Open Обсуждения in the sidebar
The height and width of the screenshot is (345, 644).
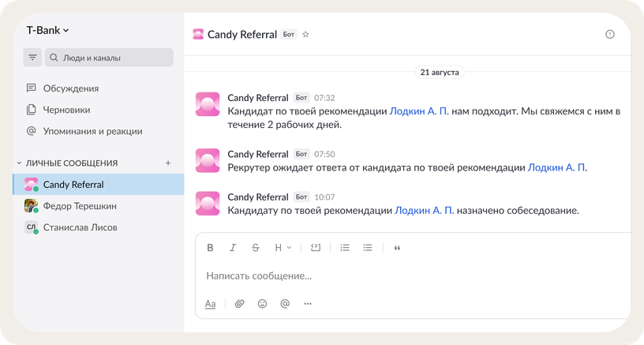[71, 88]
